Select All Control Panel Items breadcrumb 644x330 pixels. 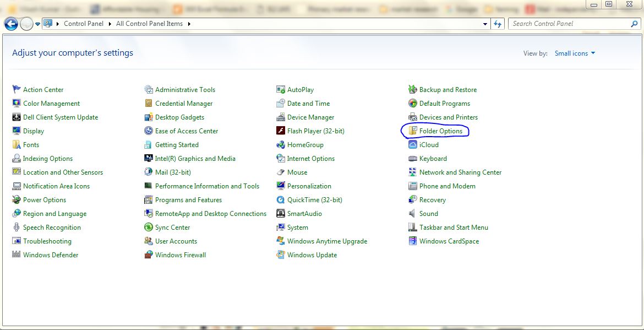click(150, 24)
